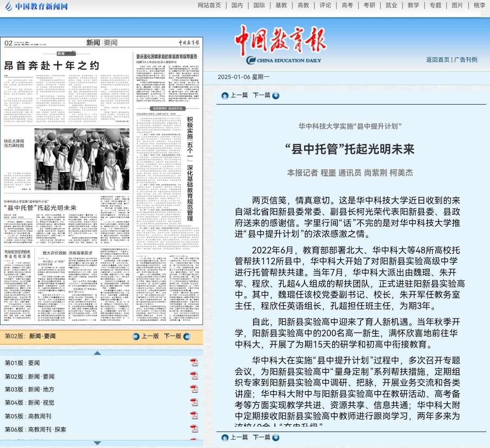Open 考研 navigation item
Screen dimensions: 490x448
[369, 5]
